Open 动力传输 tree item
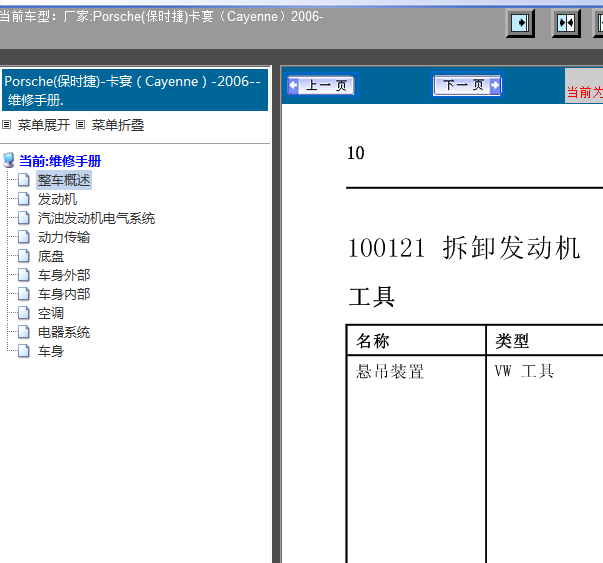The image size is (603, 563). pyautogui.click(x=64, y=237)
